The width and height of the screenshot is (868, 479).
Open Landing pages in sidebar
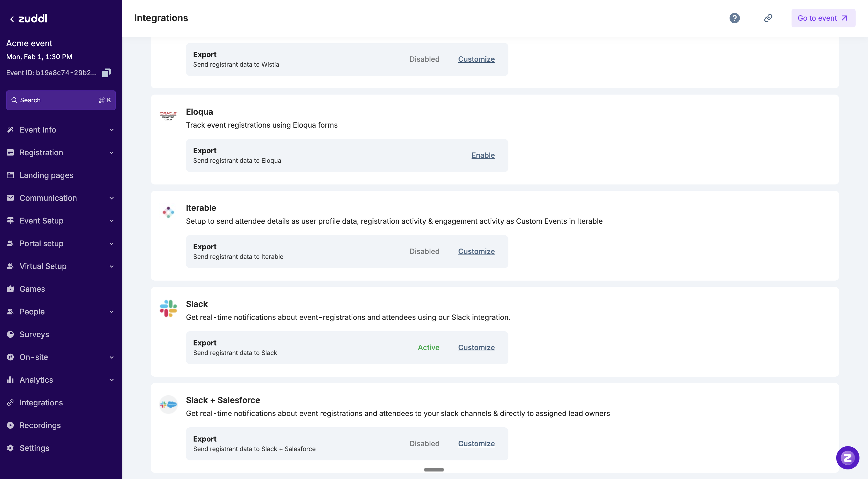pos(46,175)
